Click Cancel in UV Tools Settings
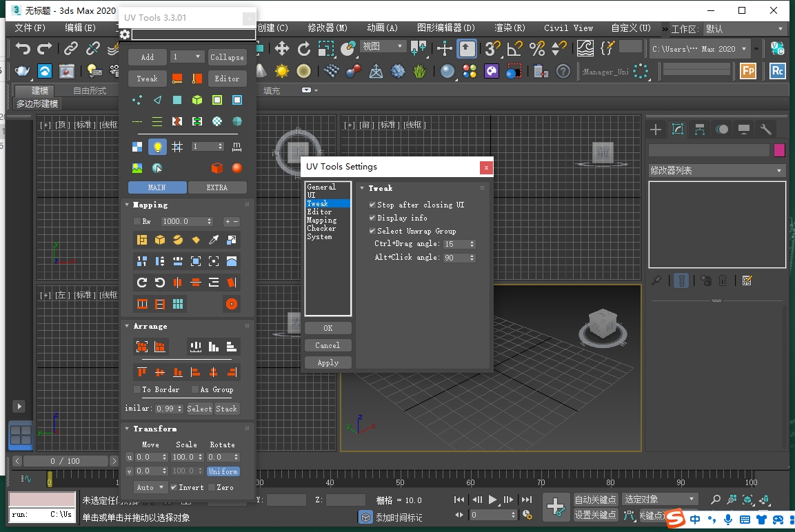This screenshot has height=532, width=795. tap(328, 345)
